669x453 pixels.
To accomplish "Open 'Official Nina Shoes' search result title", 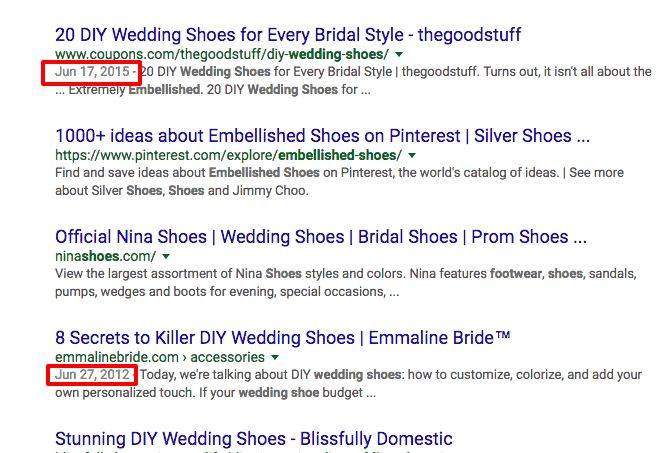I will [x=321, y=237].
